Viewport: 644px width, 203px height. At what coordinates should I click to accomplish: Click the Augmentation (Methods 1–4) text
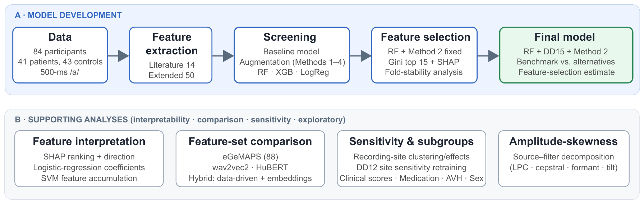click(x=292, y=62)
